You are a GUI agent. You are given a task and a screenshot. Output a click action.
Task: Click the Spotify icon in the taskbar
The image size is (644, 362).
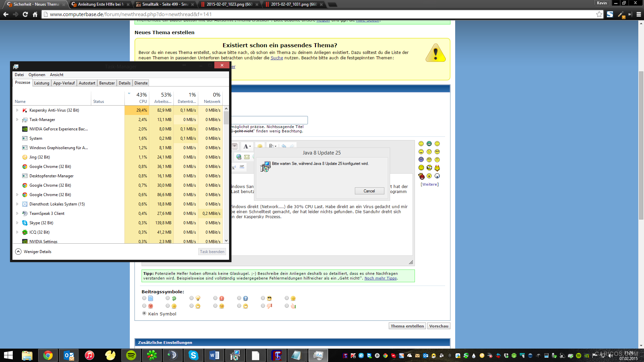[131, 355]
